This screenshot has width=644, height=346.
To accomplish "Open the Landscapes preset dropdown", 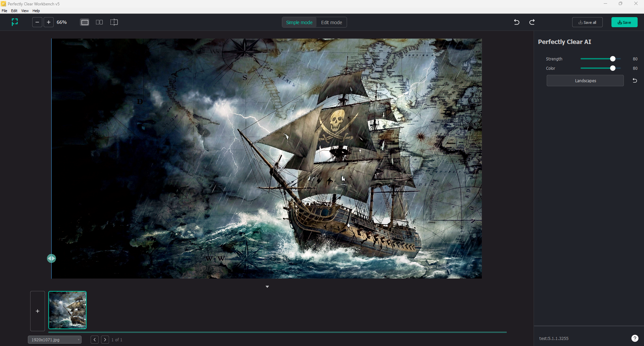I will click(585, 81).
